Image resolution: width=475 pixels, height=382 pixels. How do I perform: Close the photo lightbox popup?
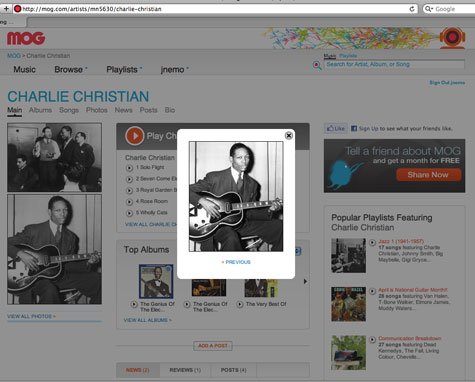[x=289, y=135]
